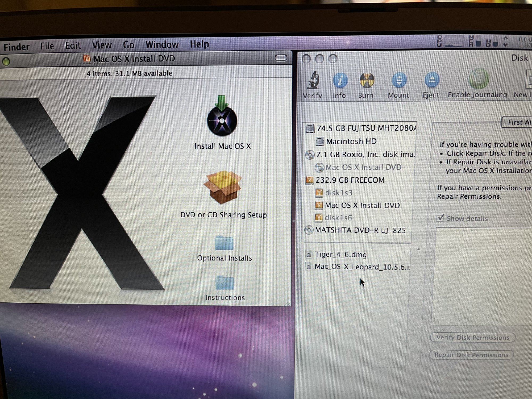The image size is (532, 399).
Task: Switch to the First Aid tab
Action: pos(517,122)
